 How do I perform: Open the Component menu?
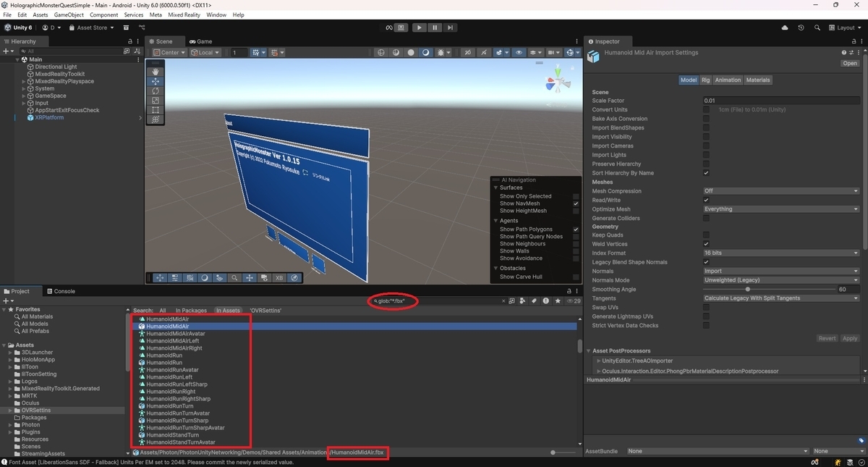click(x=104, y=14)
